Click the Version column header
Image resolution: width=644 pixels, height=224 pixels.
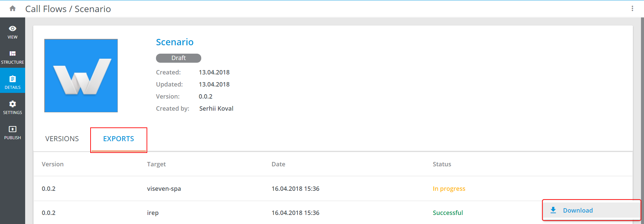[53, 164]
